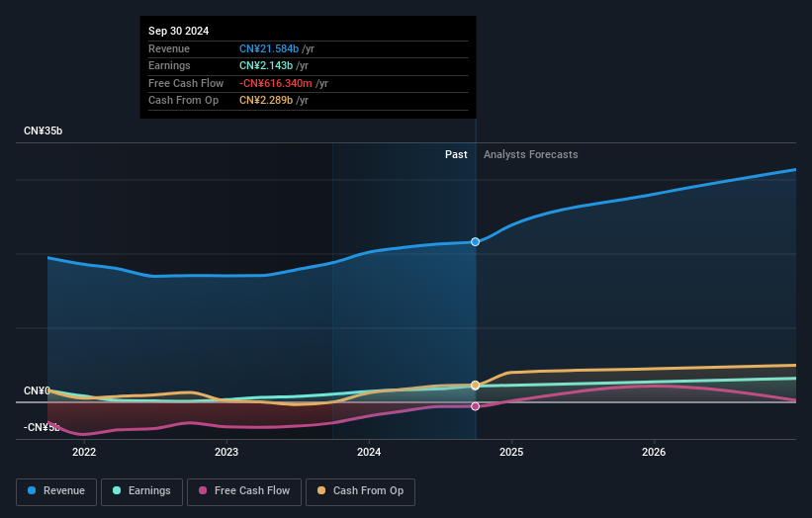The width and height of the screenshot is (812, 518).
Task: Click the Past label on chart
Action: (x=456, y=154)
